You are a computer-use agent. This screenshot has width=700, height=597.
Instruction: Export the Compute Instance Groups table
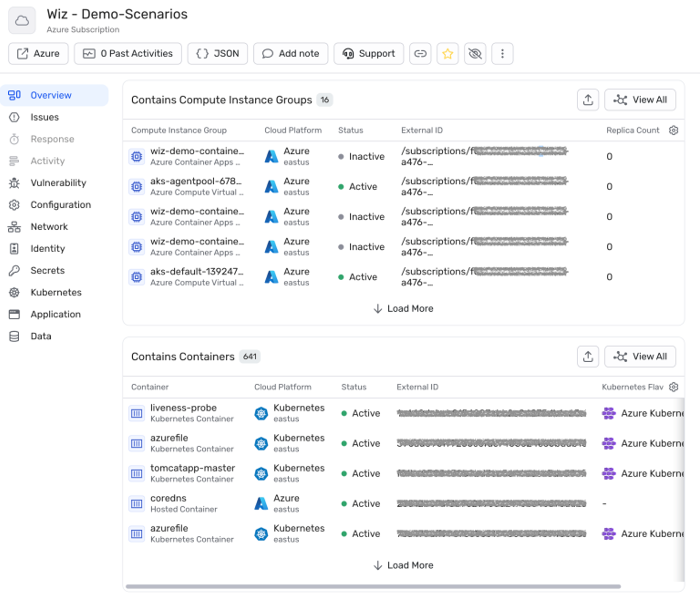coord(588,99)
